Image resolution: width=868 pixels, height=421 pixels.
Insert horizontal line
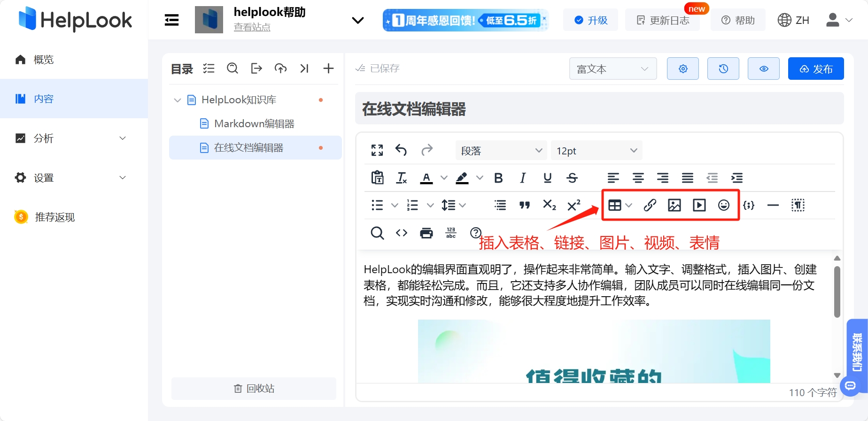pos(773,205)
